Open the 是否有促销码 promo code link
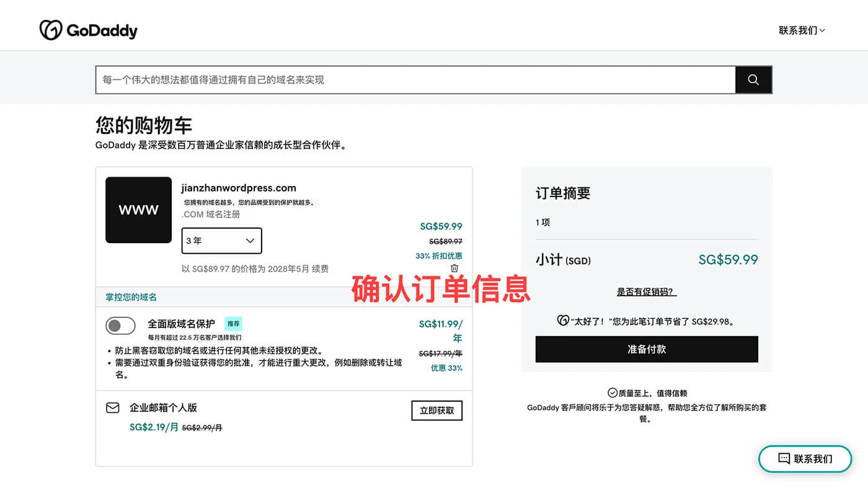The height and width of the screenshot is (496, 868). 647,291
